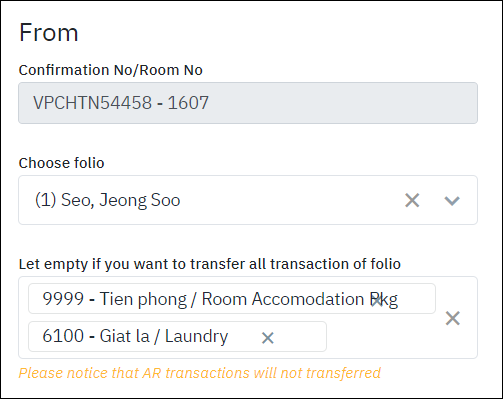Click the transfer all transaction instruction label
This screenshot has height=399, width=503.
click(210, 264)
